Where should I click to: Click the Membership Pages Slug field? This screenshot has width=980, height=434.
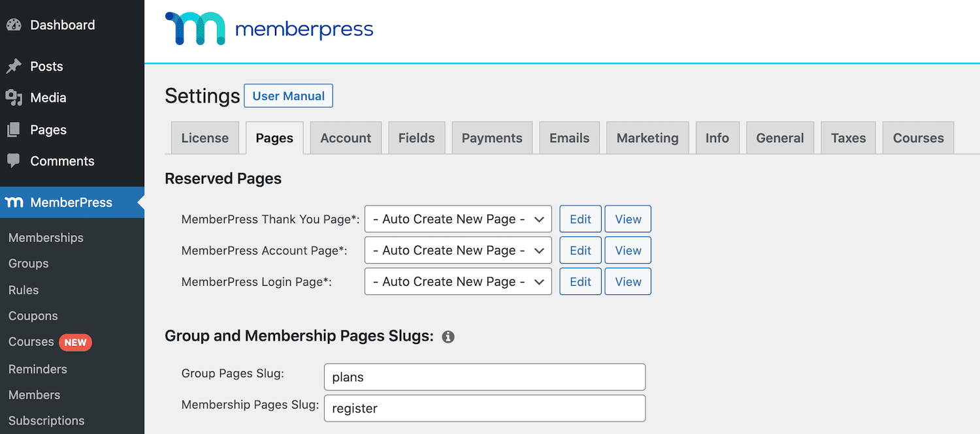point(484,408)
